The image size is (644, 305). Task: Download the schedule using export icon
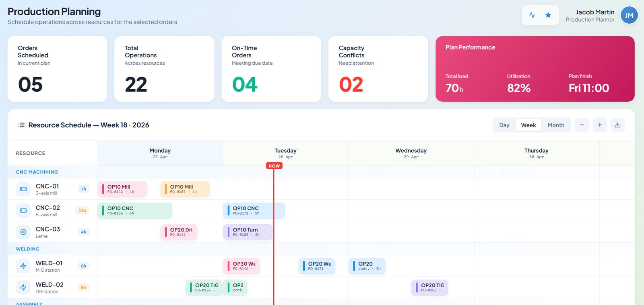pos(617,125)
